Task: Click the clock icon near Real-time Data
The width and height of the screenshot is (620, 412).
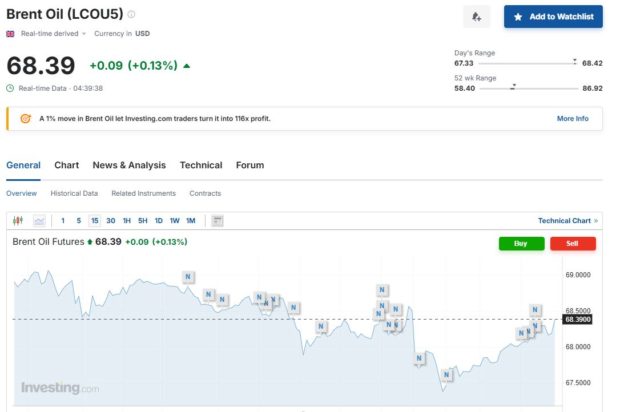Action: point(11,88)
